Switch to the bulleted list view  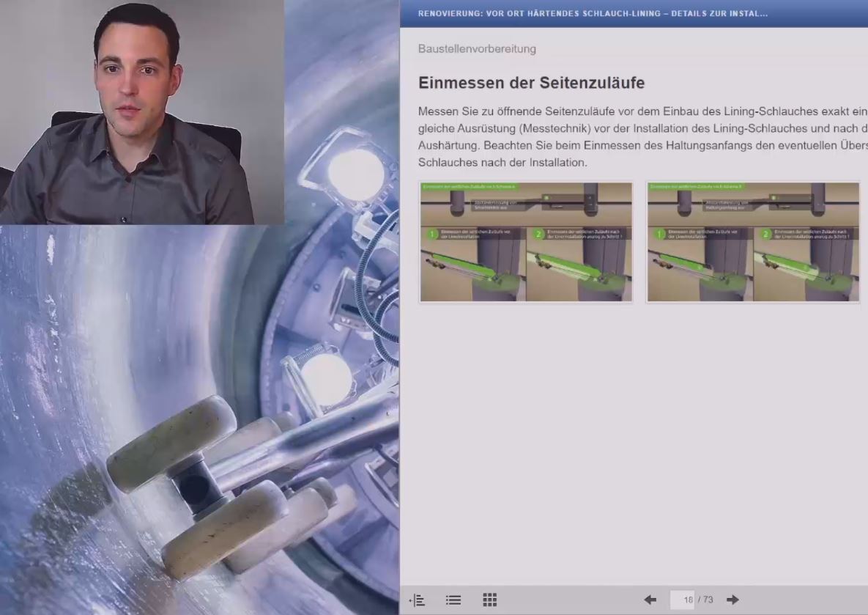[453, 600]
